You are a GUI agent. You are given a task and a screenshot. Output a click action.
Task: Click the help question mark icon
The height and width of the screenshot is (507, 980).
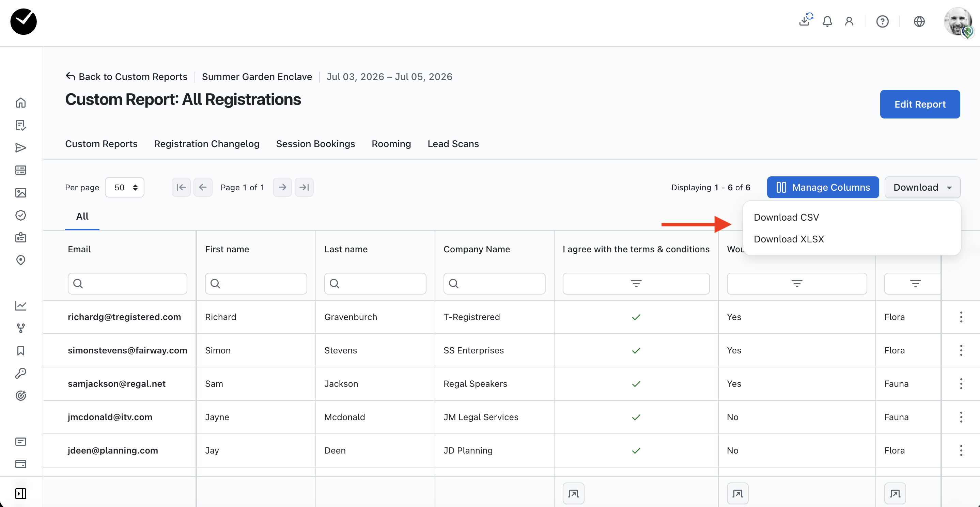click(882, 21)
